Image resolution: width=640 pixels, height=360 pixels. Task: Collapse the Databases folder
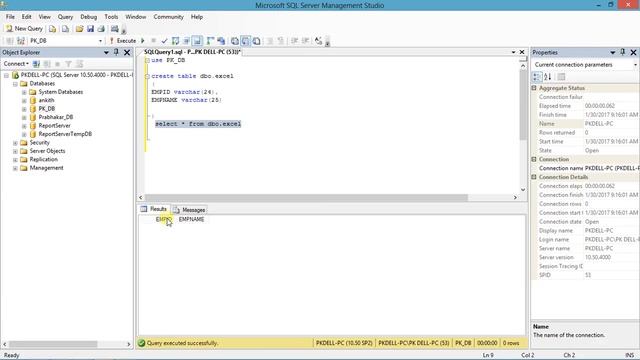point(15,84)
